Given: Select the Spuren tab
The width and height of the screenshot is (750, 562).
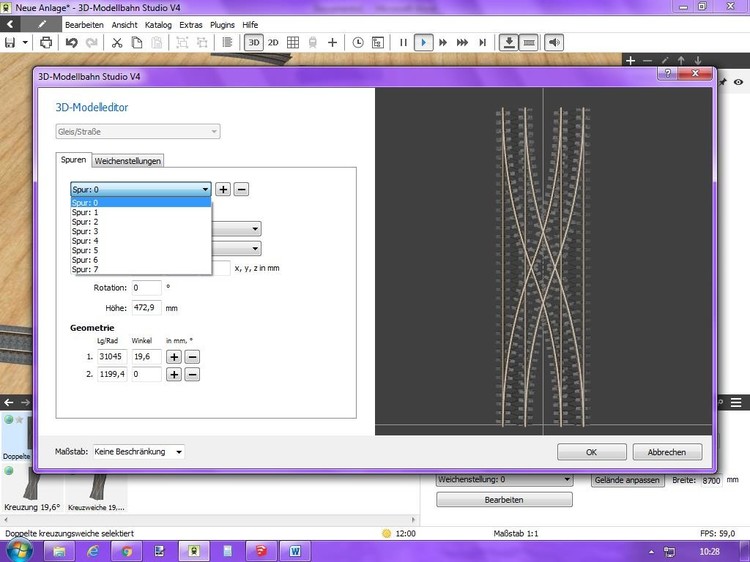Looking at the screenshot, I should click(x=73, y=160).
